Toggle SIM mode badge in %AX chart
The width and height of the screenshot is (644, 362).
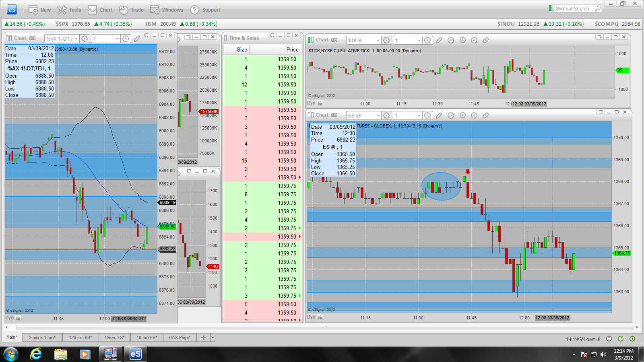coord(32,38)
